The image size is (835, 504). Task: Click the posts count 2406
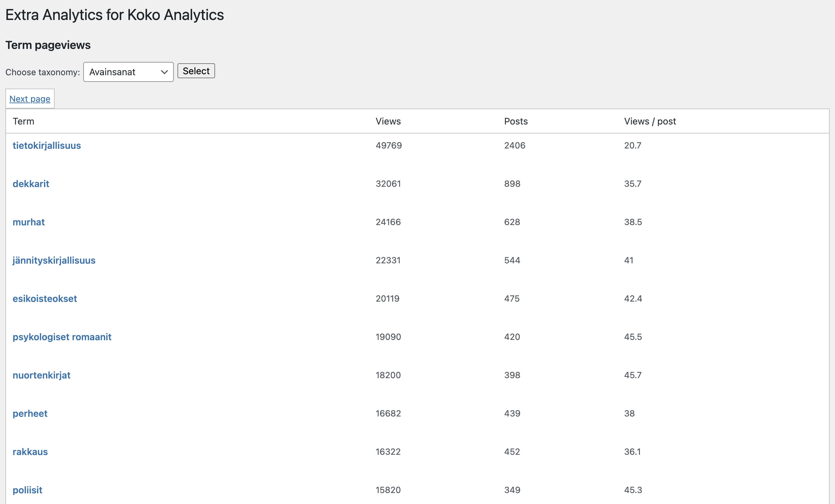(x=515, y=145)
